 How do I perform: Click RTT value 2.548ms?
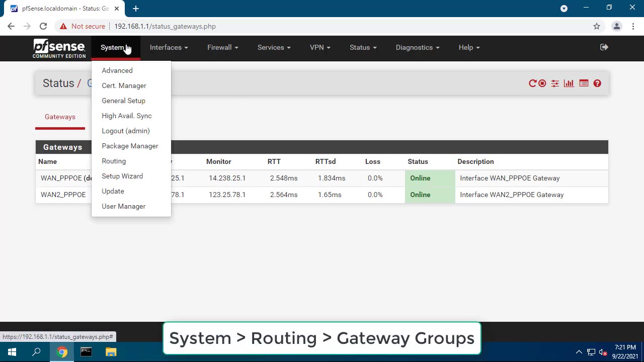pos(284,178)
